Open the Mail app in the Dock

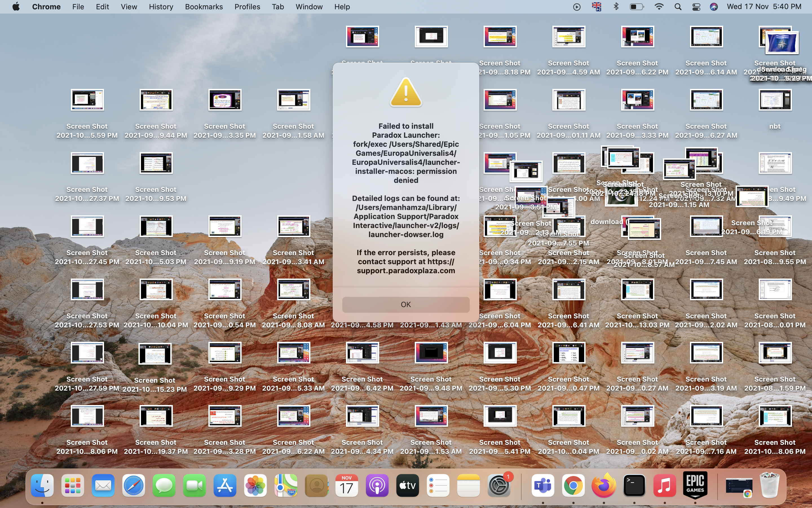click(103, 485)
